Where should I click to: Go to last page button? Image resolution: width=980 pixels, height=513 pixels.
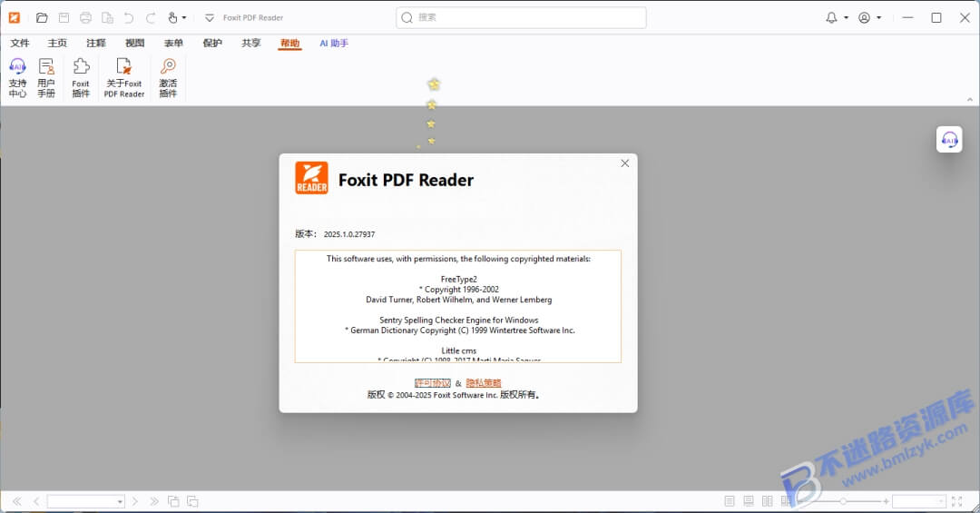153,501
